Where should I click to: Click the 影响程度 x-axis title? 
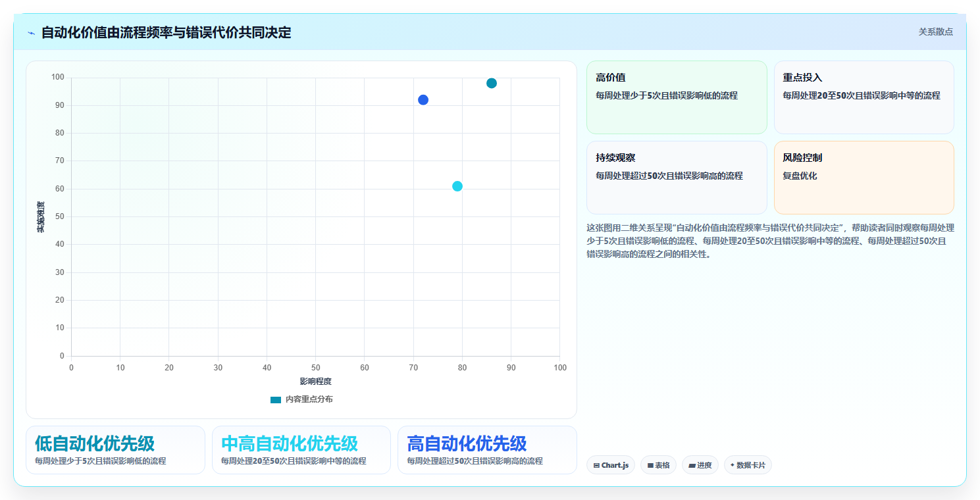(x=315, y=382)
